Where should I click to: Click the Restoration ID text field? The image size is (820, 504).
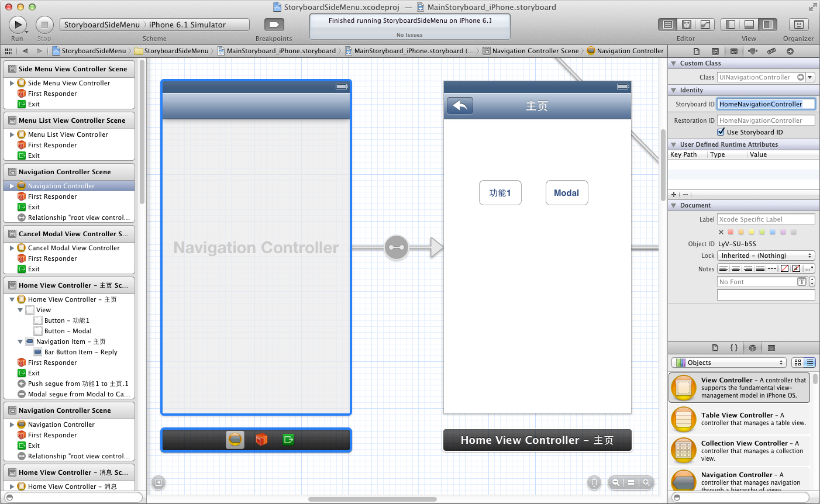(x=766, y=120)
